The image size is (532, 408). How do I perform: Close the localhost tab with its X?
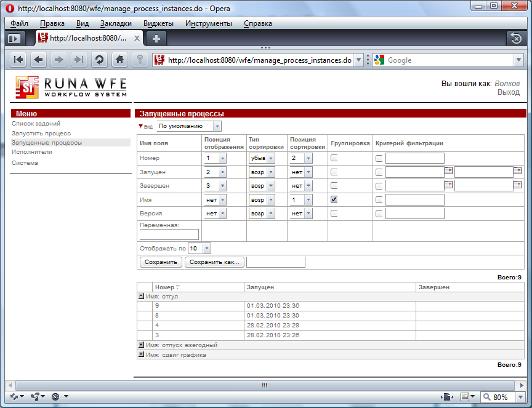coord(137,38)
